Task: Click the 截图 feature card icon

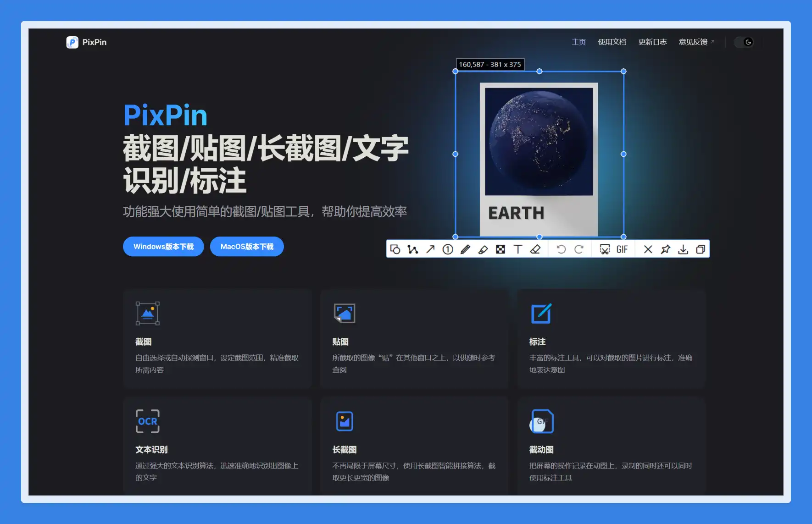Action: (x=148, y=314)
